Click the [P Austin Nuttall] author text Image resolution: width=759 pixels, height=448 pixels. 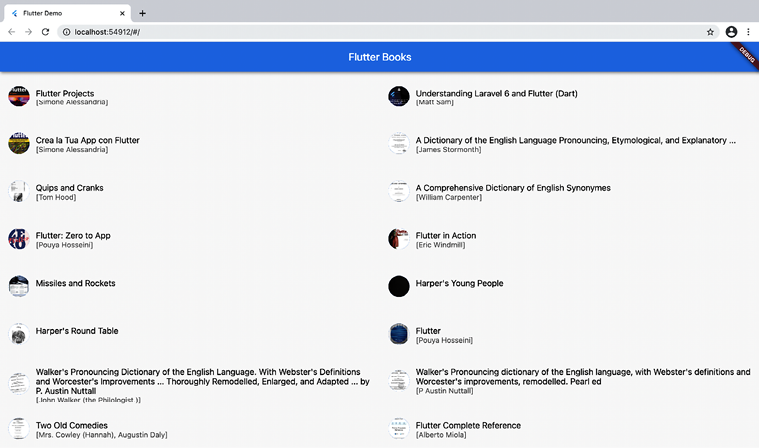(444, 391)
